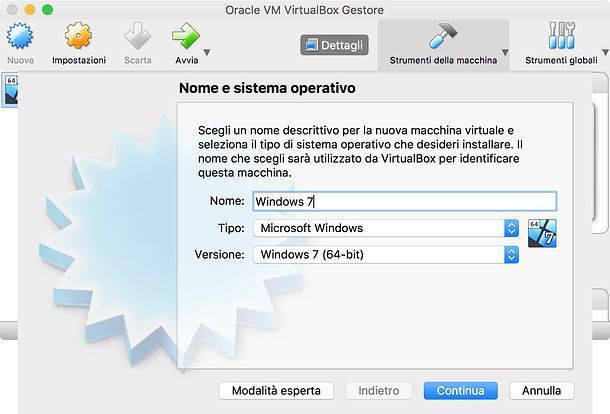Open the Tipo Microsoft Windows dropdown
This screenshot has width=610, height=414.
pyautogui.click(x=386, y=228)
